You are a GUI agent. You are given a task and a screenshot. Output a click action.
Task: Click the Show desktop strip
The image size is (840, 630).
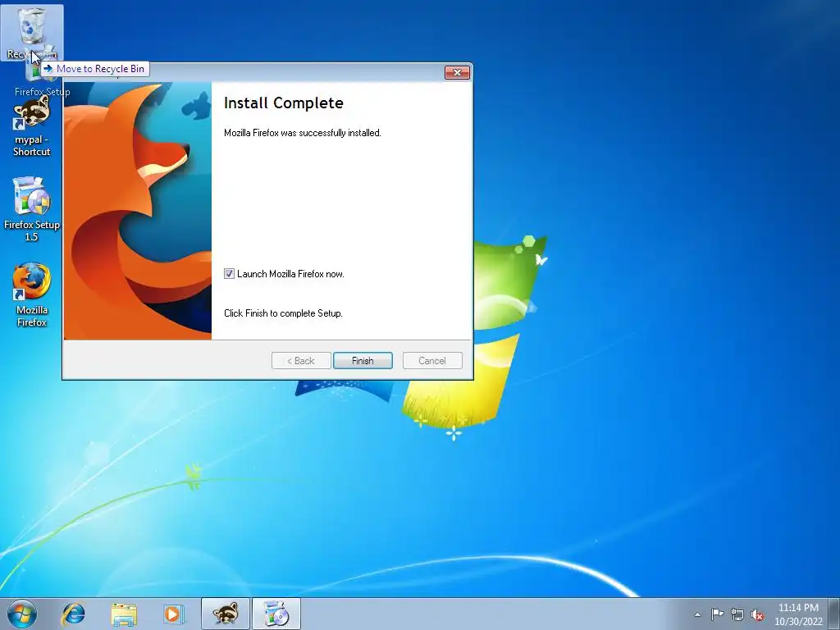point(834,614)
